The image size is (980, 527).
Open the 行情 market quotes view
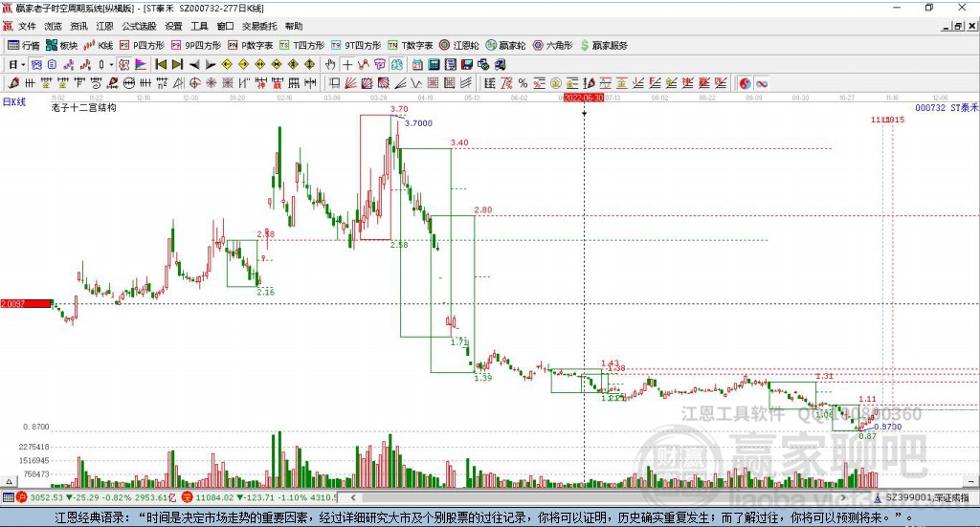[x=23, y=45]
